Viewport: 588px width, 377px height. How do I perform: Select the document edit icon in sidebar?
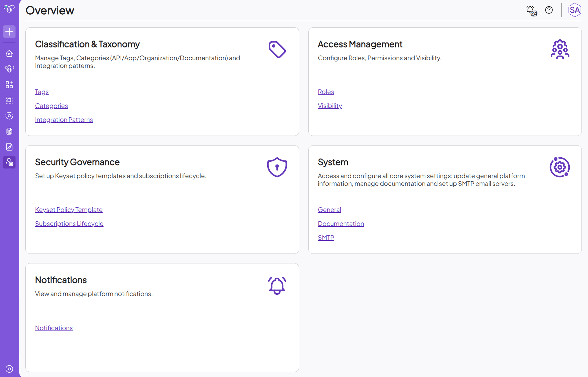point(9,147)
